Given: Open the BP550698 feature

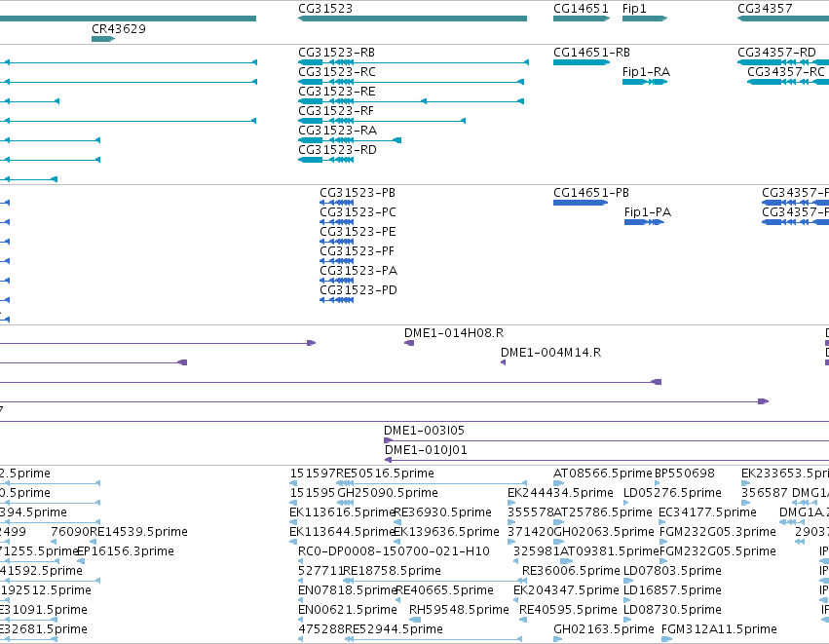Looking at the screenshot, I should pyautogui.click(x=658, y=483).
